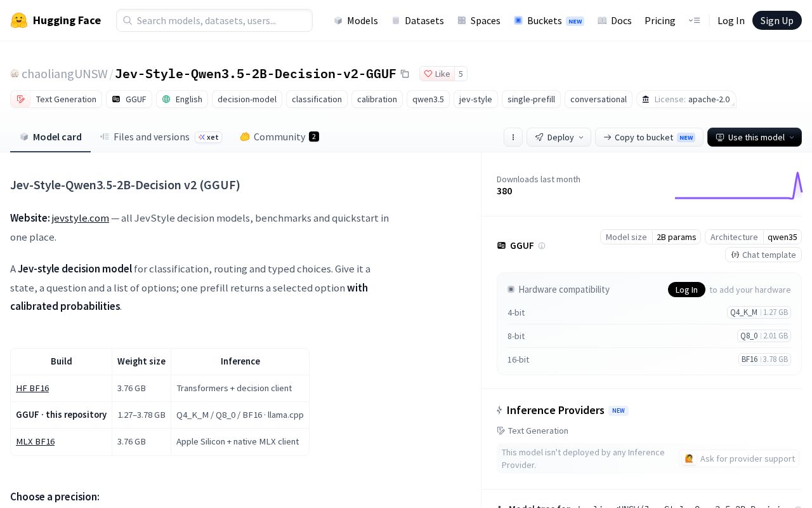Go to Models in the navigation

coord(356,20)
